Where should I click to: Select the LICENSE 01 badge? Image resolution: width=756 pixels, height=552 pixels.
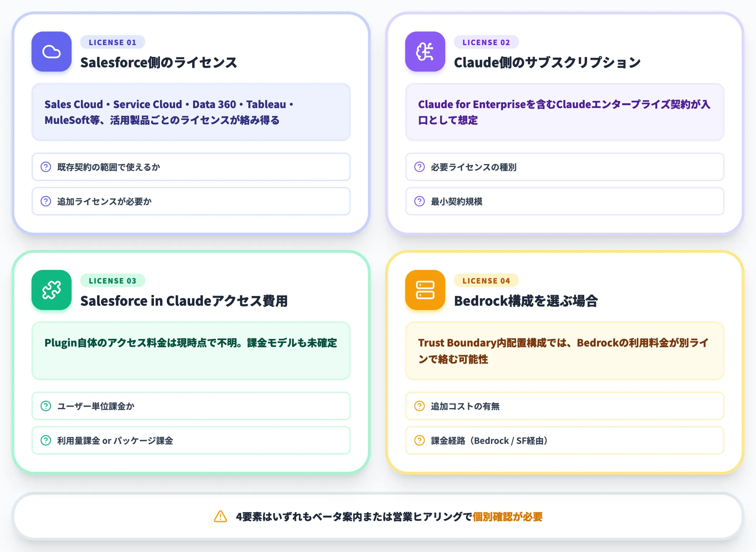[x=113, y=42]
